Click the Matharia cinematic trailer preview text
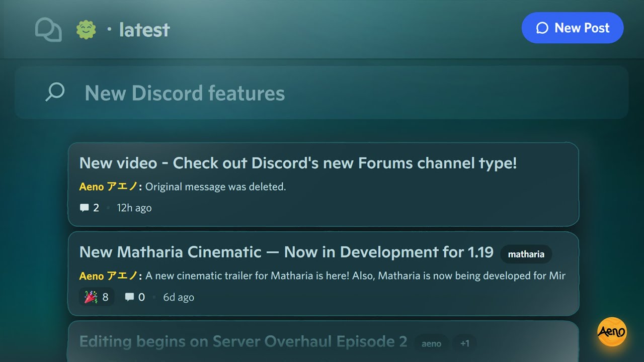644x362 pixels. click(355, 276)
